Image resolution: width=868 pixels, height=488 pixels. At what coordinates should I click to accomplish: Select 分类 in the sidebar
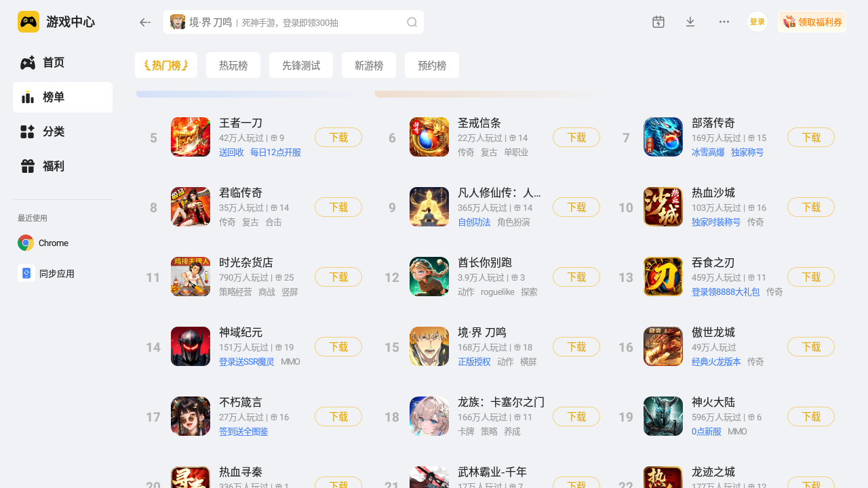tap(62, 131)
